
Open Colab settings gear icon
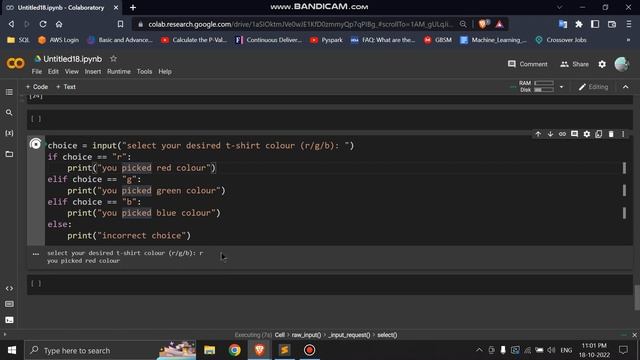pyautogui.click(x=602, y=64)
